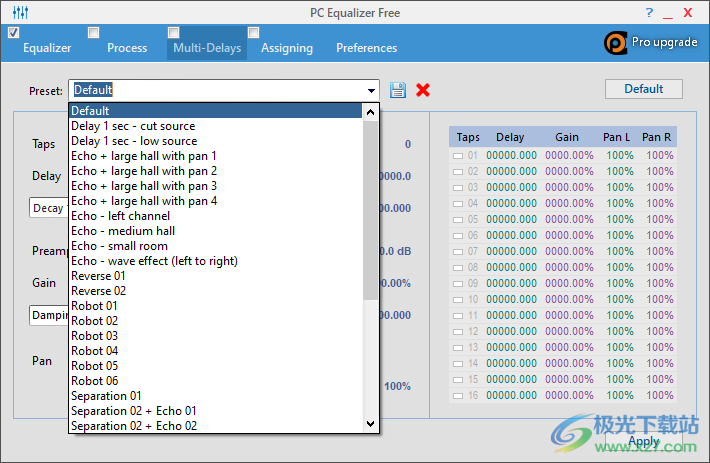710x463 pixels.
Task: Open the Decay dropdown selector
Action: point(49,208)
